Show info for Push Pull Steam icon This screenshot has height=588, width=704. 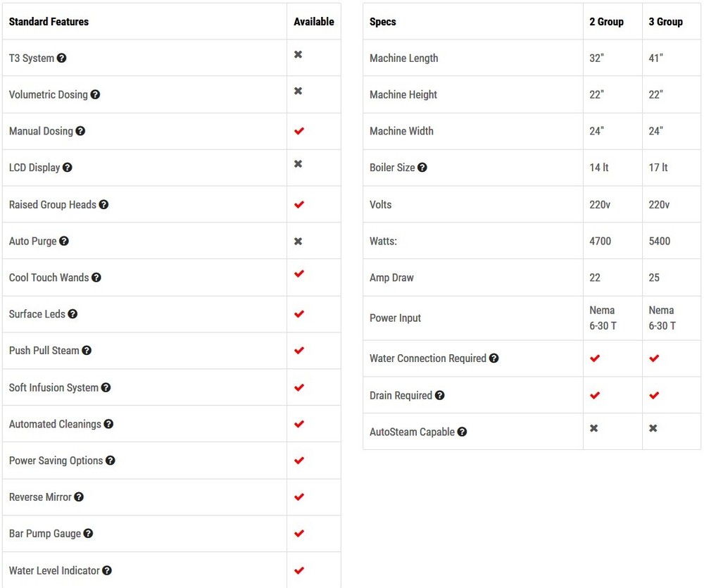tap(87, 350)
